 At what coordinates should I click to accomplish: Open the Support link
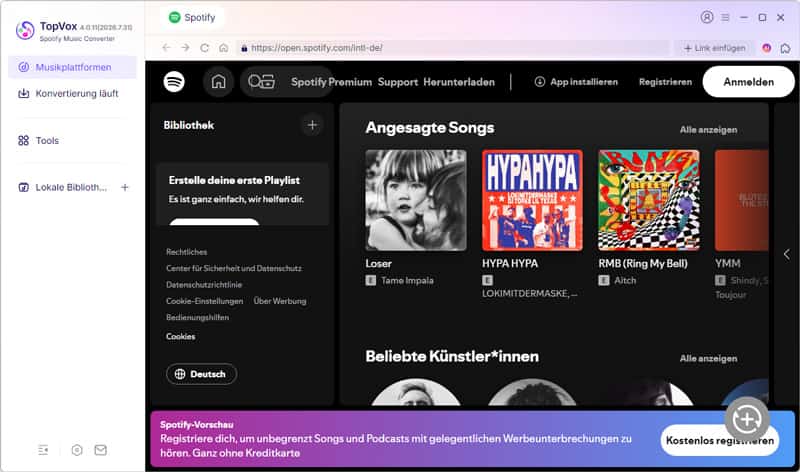coord(397,82)
